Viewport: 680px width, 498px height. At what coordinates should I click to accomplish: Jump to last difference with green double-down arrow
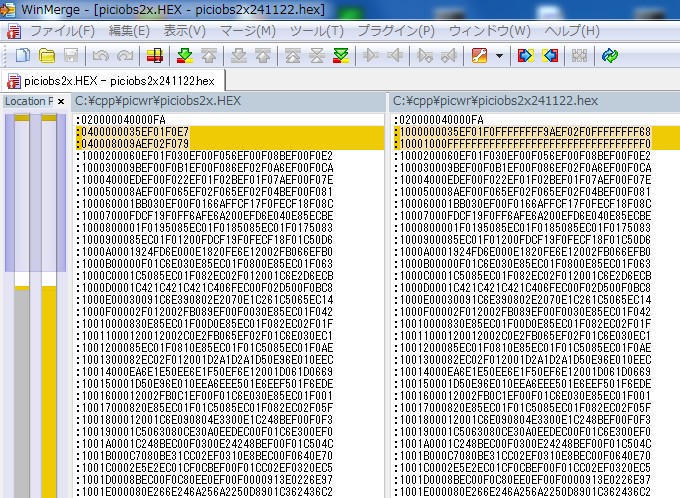[341, 56]
